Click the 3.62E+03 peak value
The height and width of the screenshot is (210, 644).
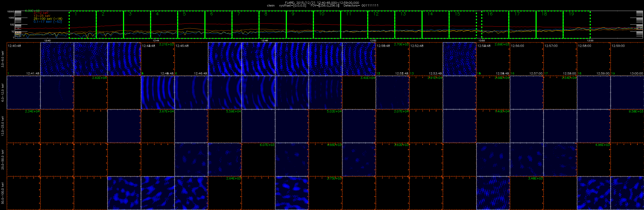click(401, 145)
